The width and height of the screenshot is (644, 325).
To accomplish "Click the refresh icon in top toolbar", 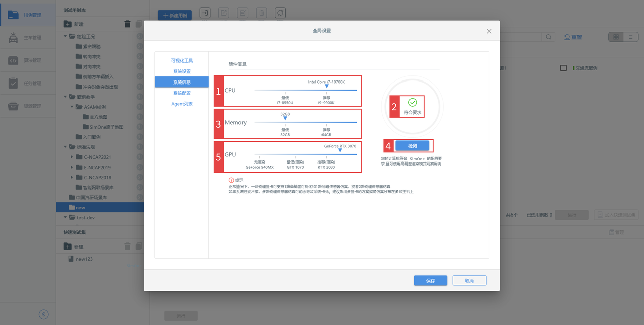I will pos(280,13).
